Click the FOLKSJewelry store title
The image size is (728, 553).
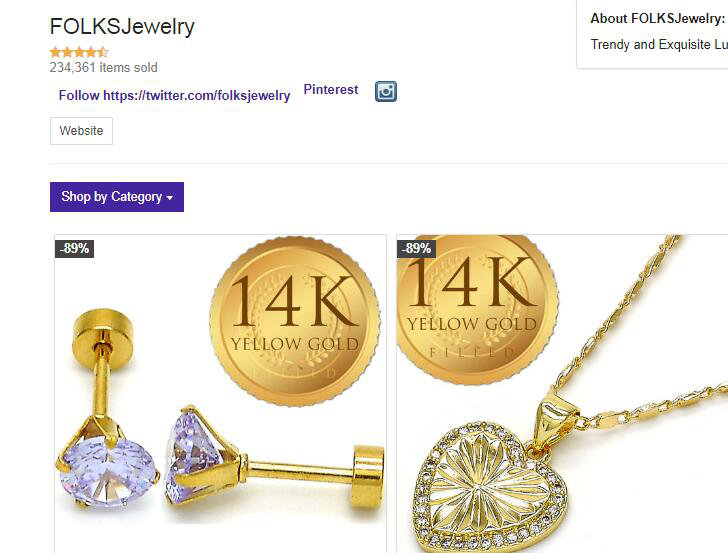tap(122, 26)
